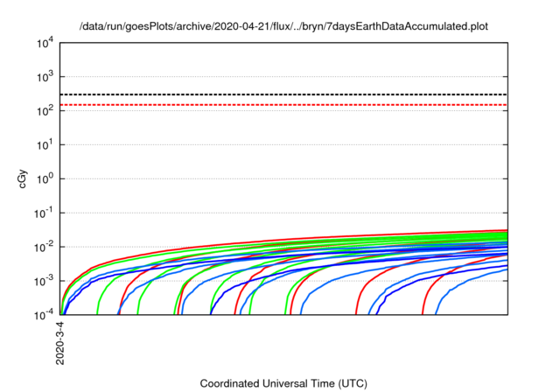This screenshot has width=560, height=392.
Task: Click the Coordinated Universal Time axis label
Action: point(283,383)
